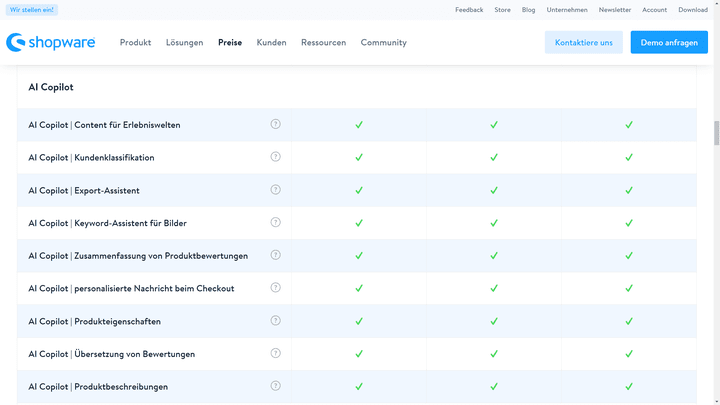Open the Kunden menu item
The height and width of the screenshot is (405, 720).
(x=271, y=42)
